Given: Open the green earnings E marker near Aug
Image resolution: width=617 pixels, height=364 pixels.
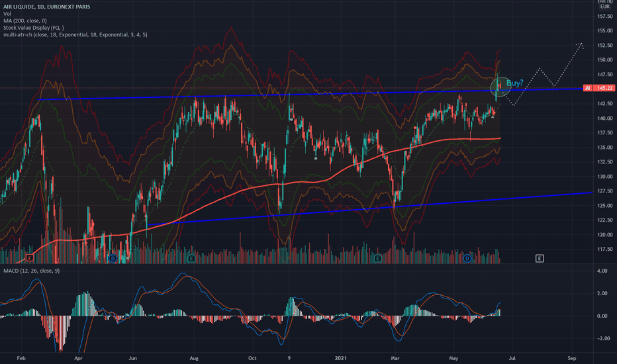Looking at the screenshot, I should pos(191,259).
